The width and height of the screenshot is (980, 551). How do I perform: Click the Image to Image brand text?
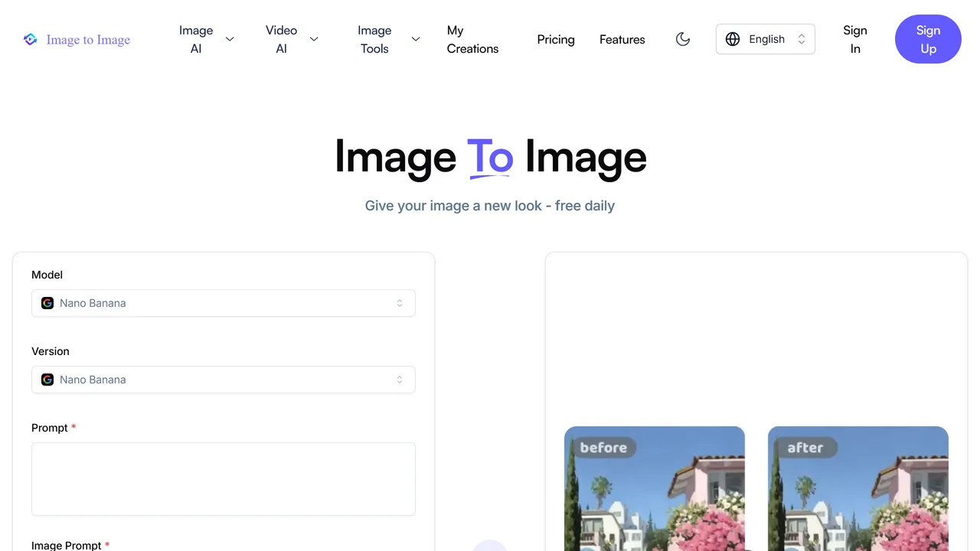(88, 40)
